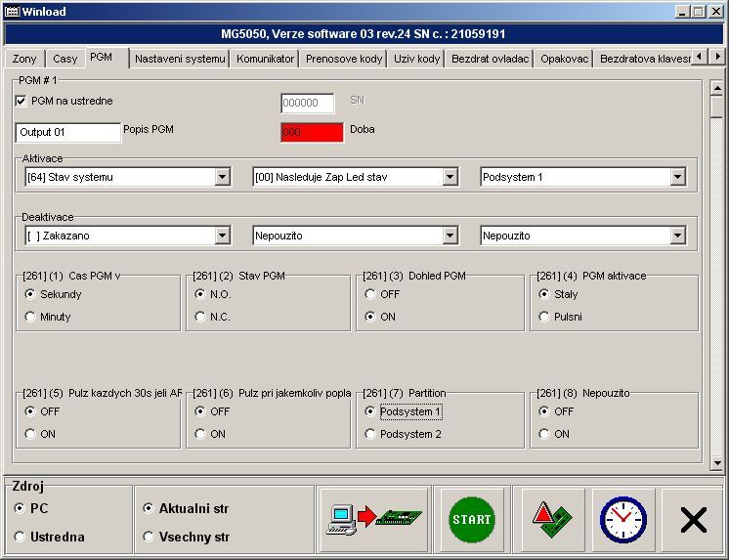Expand the Stav systemu activation dropdown
729x560 pixels.
coord(222,177)
